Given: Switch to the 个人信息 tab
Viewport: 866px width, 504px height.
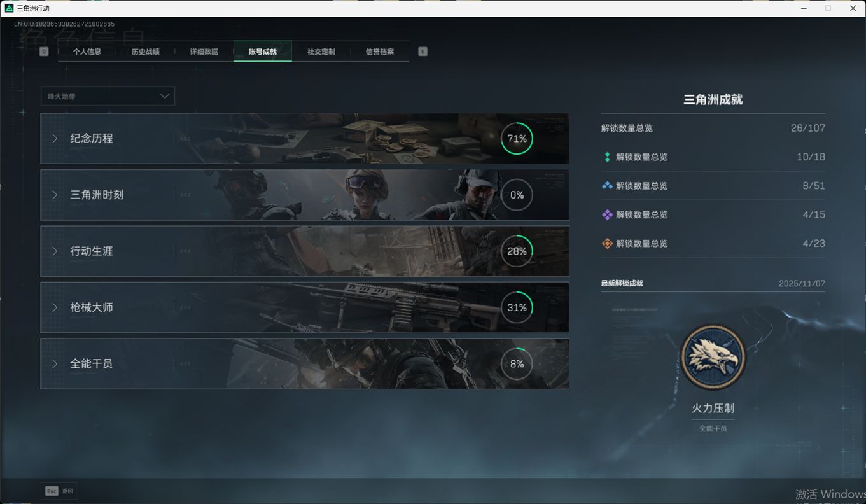Looking at the screenshot, I should point(87,52).
